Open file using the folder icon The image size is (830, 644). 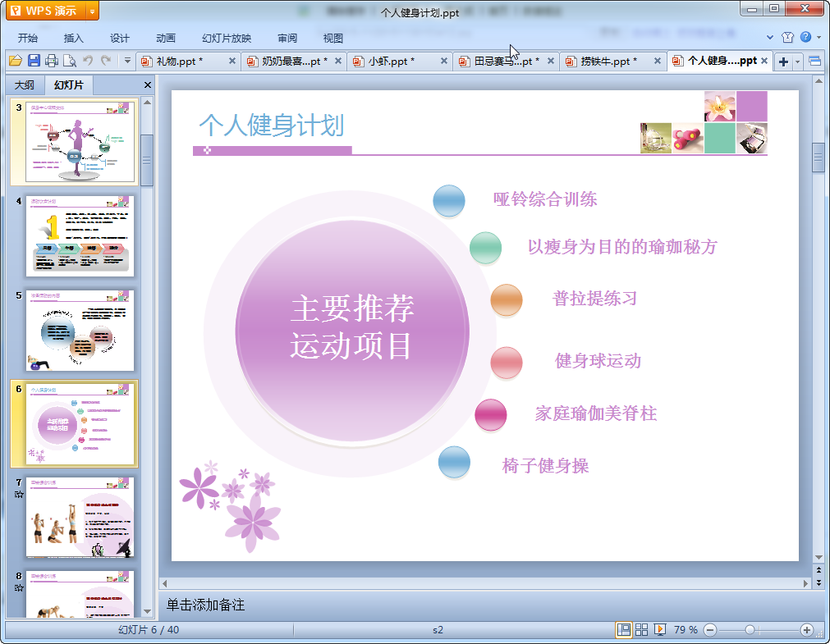point(16,61)
